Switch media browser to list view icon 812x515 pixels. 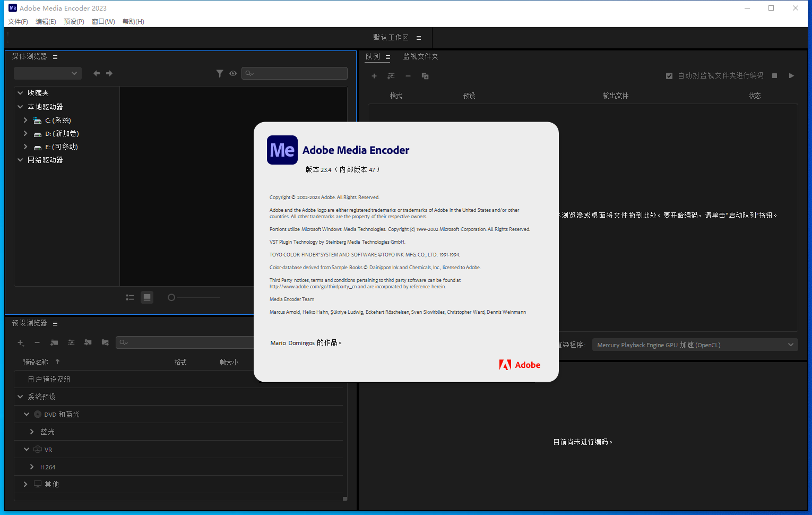click(x=130, y=297)
